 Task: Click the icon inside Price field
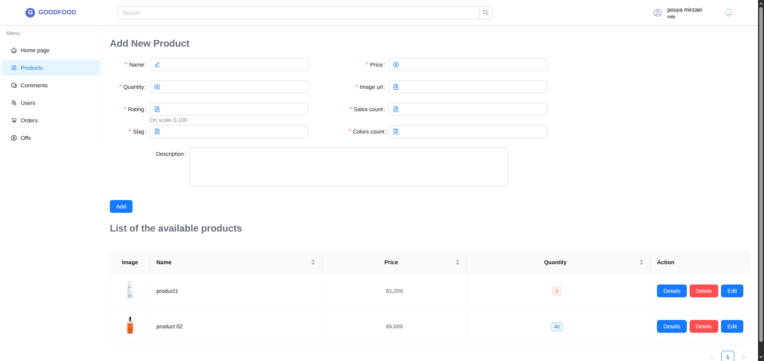tap(396, 64)
